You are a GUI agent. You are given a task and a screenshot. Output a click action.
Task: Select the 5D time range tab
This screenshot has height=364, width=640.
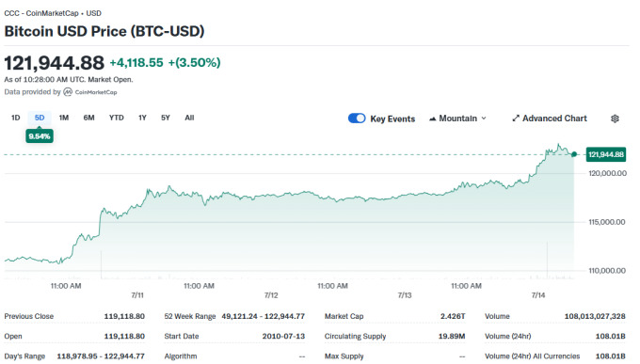coord(40,118)
